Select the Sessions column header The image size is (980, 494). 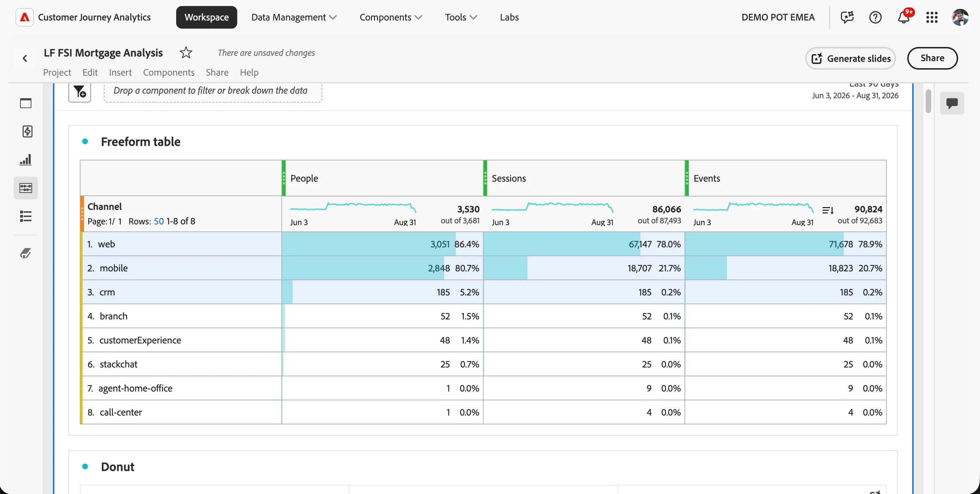(584, 178)
